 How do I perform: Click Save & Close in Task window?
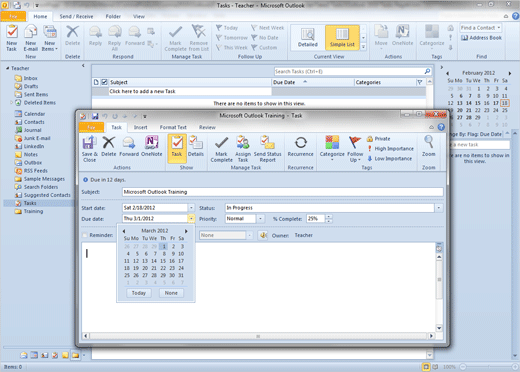(89, 149)
